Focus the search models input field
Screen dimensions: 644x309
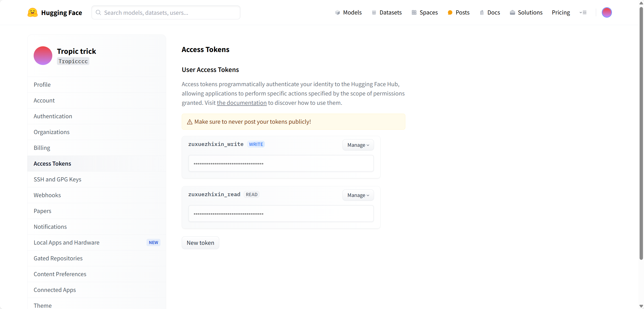[x=171, y=12]
